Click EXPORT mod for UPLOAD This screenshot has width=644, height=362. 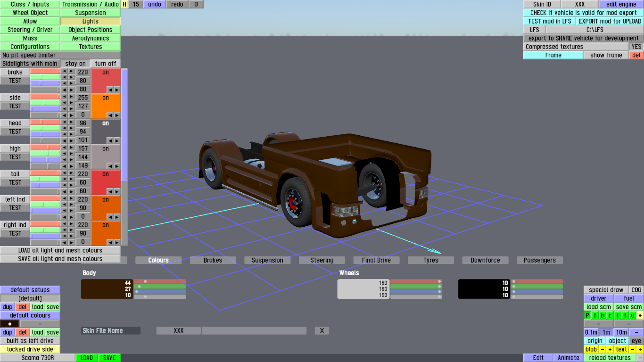pos(610,21)
